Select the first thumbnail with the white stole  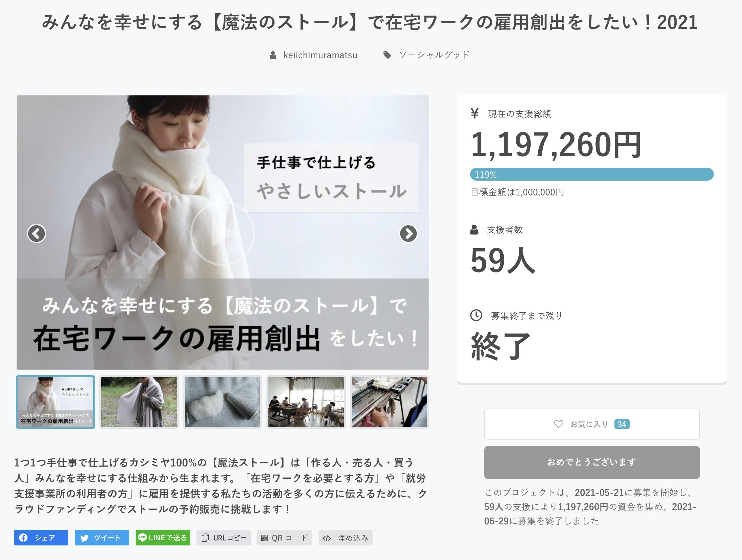coord(55,402)
